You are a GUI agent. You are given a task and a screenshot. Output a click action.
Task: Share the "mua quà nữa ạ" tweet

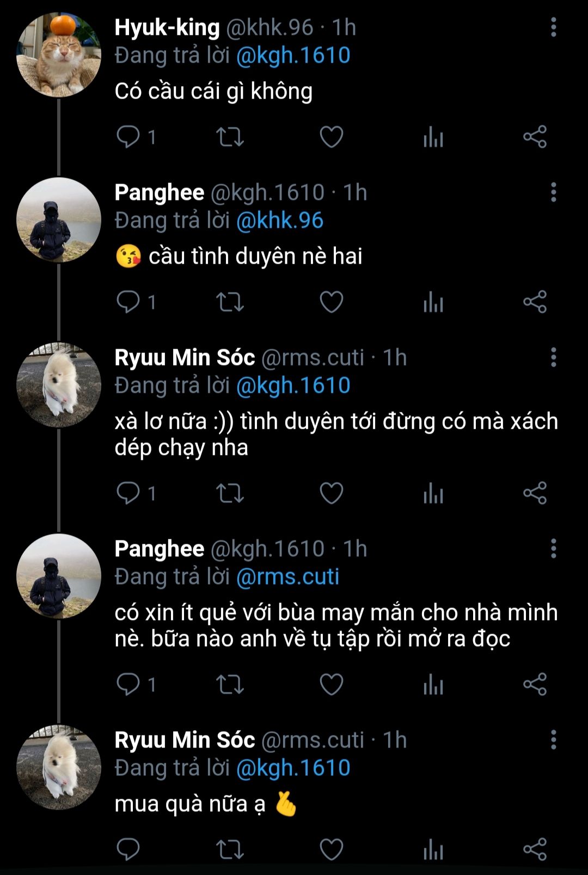pos(535,849)
